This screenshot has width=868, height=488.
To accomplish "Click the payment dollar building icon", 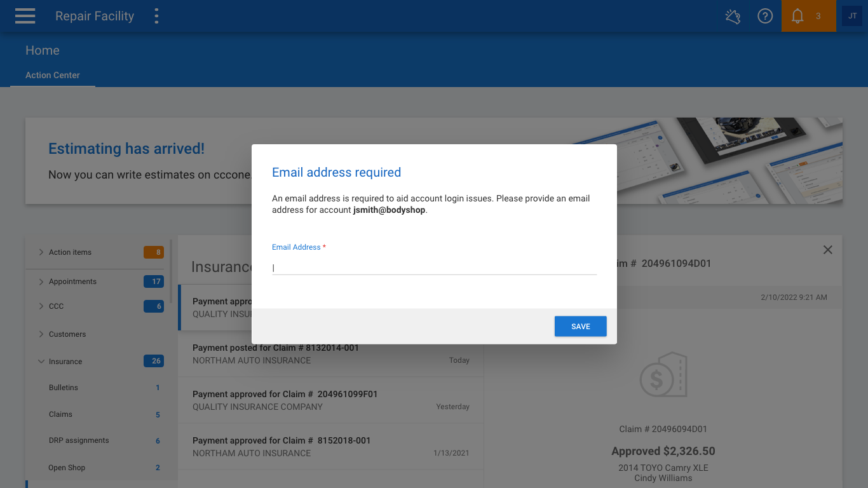I will [x=663, y=376].
